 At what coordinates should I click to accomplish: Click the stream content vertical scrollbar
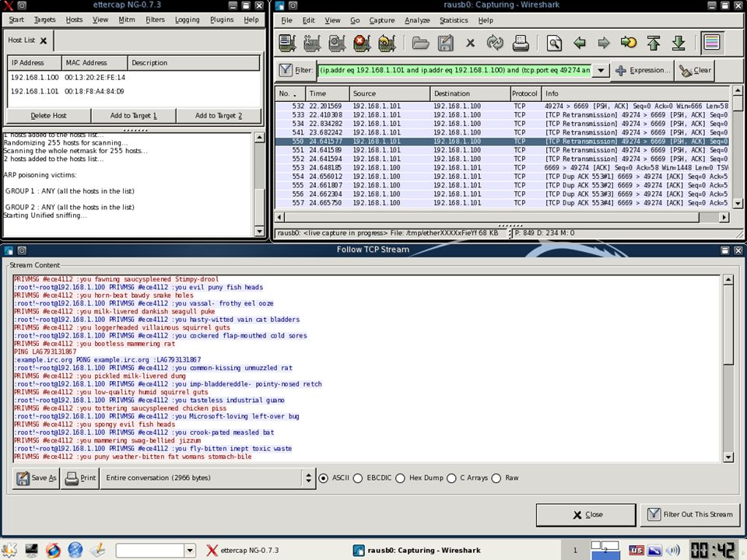pyautogui.click(x=728, y=368)
